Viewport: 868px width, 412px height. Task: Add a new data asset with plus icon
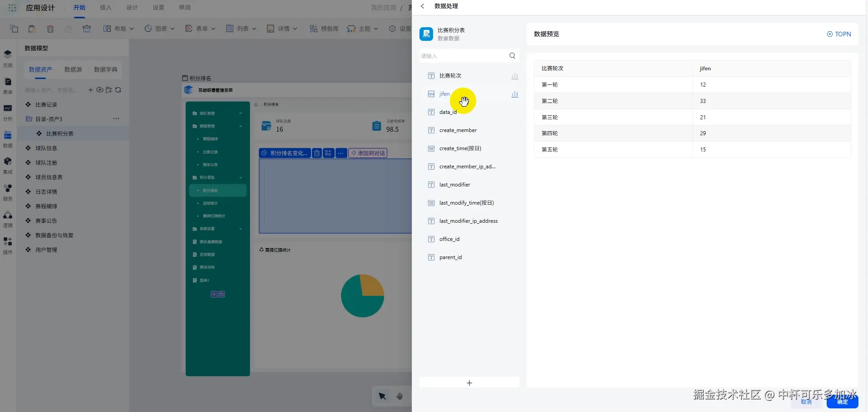coord(91,90)
